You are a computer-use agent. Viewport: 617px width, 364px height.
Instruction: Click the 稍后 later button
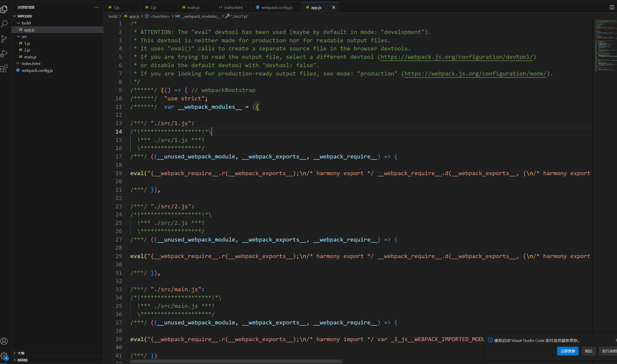tap(588, 351)
